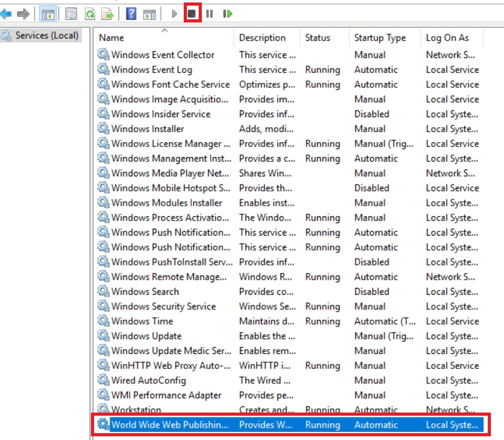Select the Windows PushToInstall Serv... service
The image size is (504, 440).
click(290, 262)
